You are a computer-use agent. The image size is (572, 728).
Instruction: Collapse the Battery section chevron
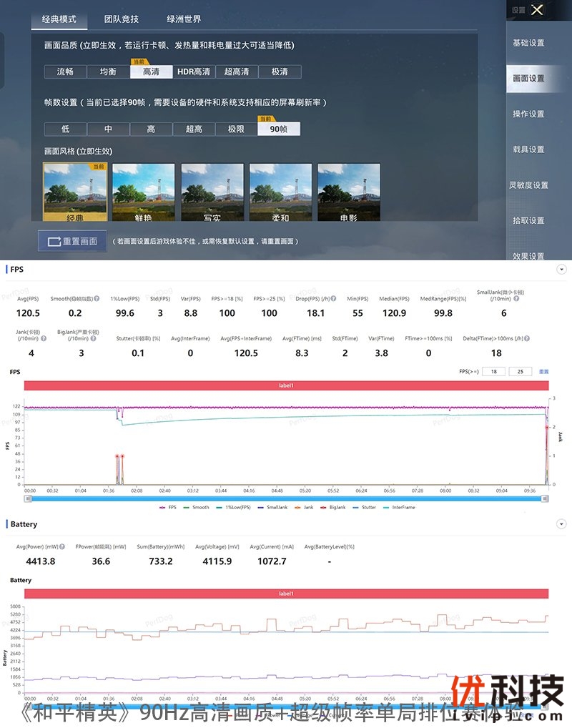click(x=561, y=524)
